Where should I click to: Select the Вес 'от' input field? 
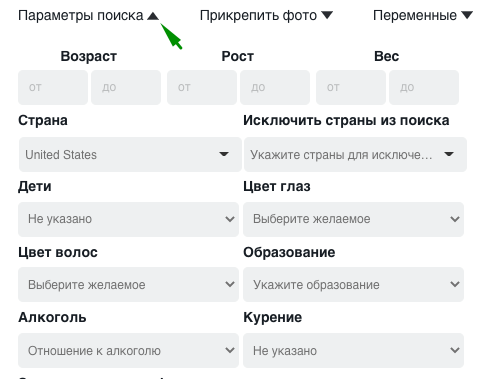click(351, 87)
